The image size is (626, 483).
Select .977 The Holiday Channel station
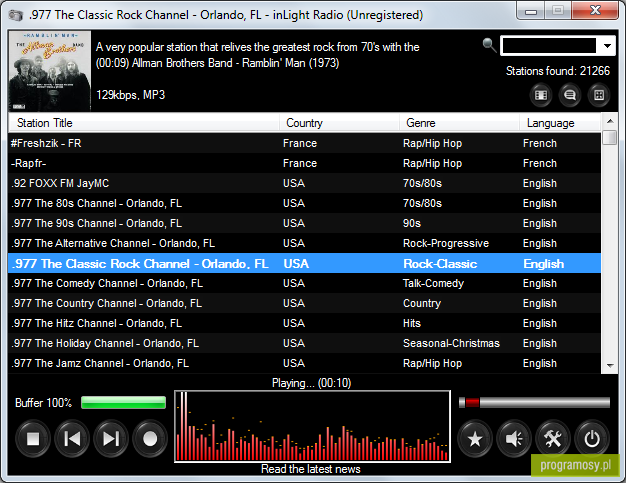[304, 343]
